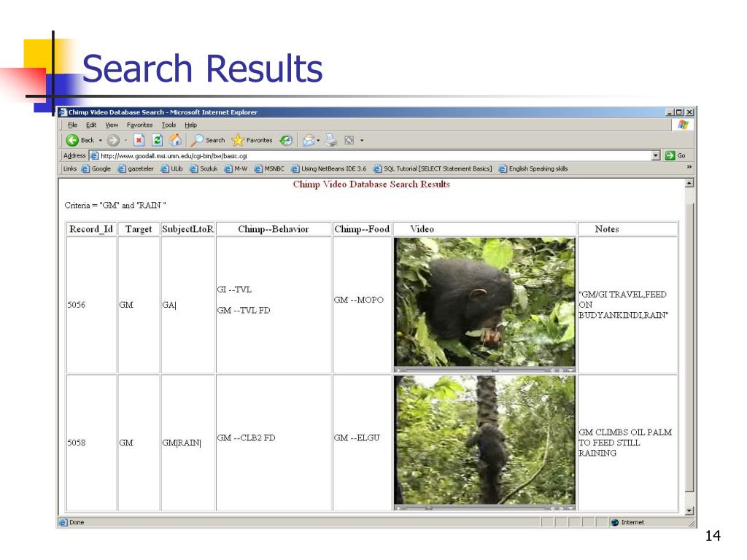
Task: Click the GM|RAIN| subject cell
Action: (x=187, y=443)
